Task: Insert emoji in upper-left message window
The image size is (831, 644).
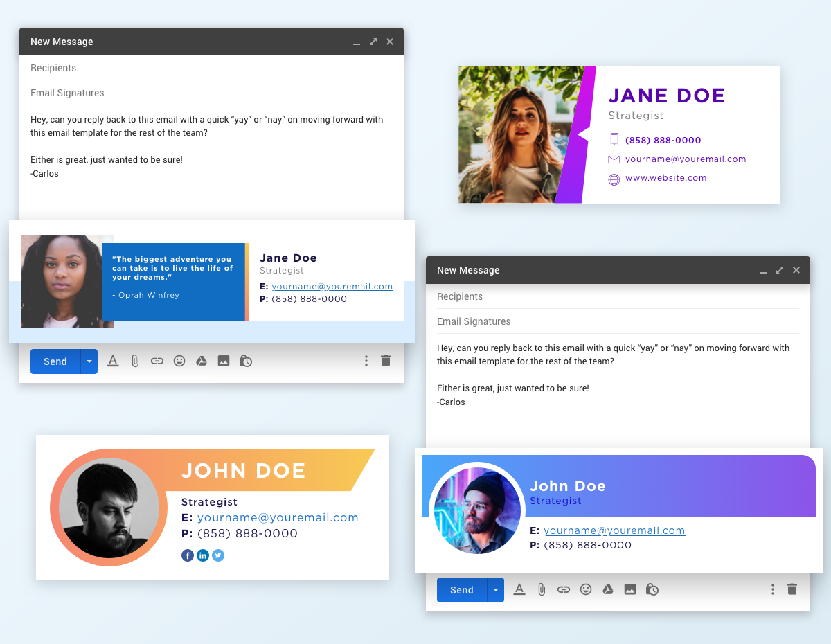Action: (179, 361)
